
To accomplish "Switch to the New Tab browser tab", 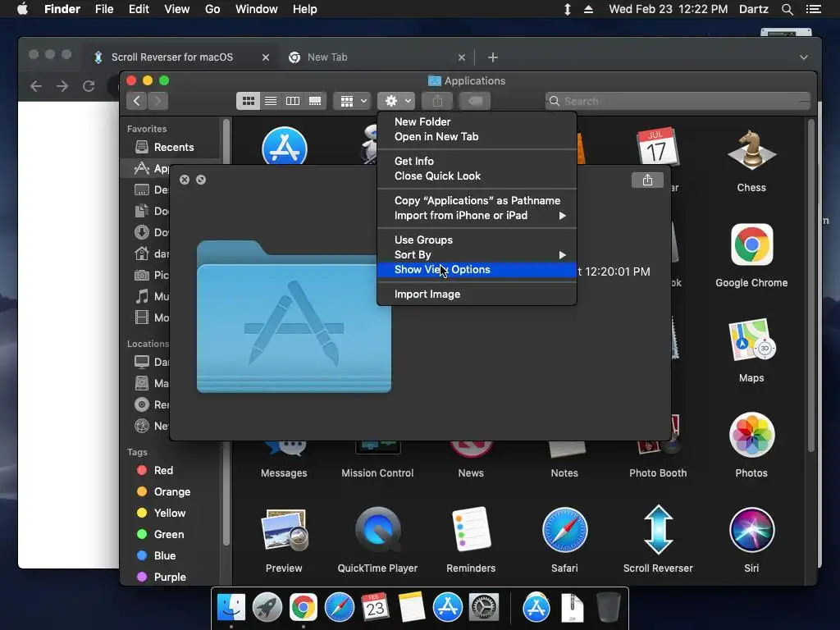I will point(327,57).
